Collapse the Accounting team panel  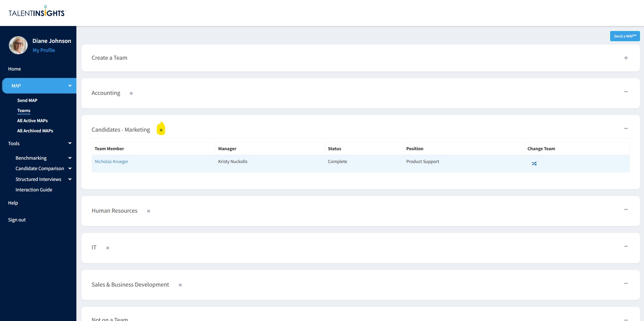[x=626, y=92]
